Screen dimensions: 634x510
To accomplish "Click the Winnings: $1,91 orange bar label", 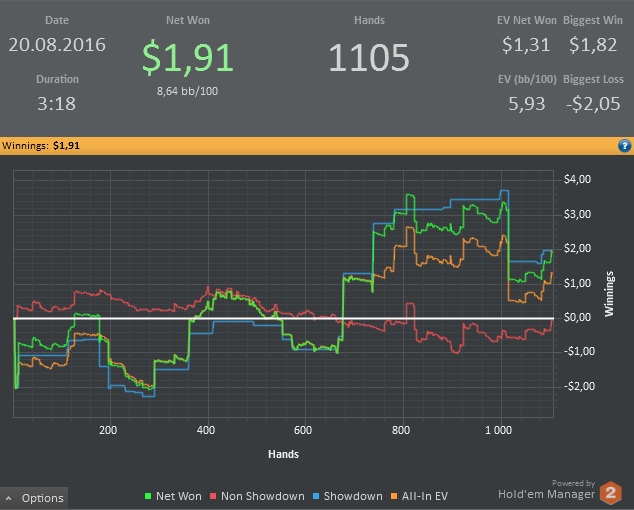I will pos(40,146).
